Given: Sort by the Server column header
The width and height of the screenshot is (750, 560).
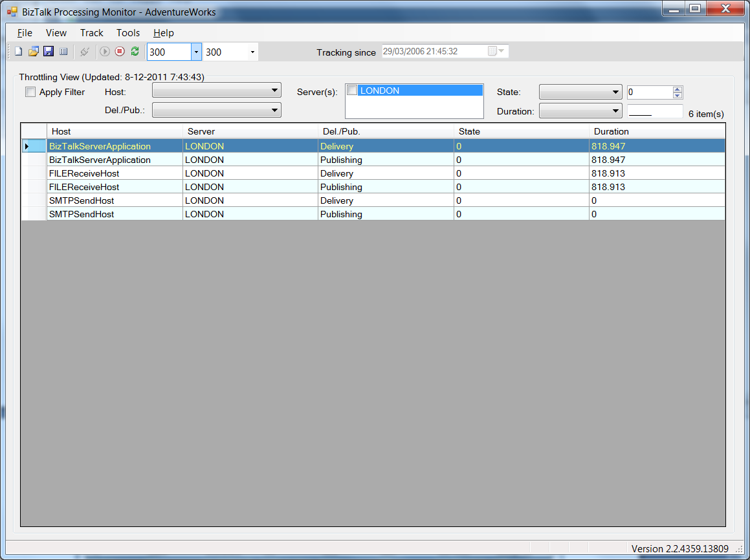Looking at the screenshot, I should [x=250, y=131].
